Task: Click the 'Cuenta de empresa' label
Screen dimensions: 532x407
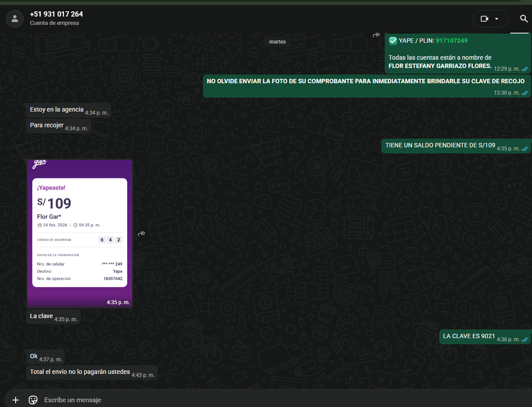Action: click(54, 23)
